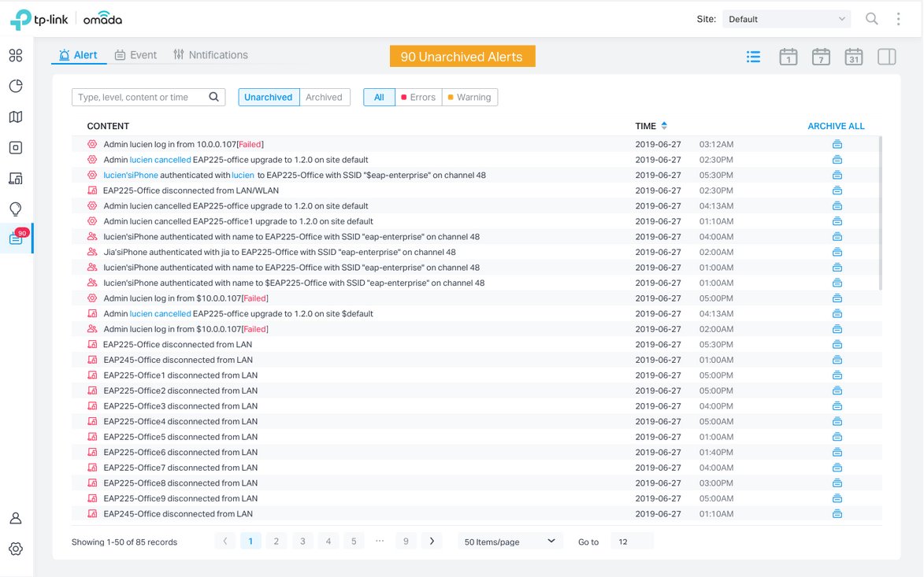Screen dimensions: 924x577
Task: Archive the first failed login alert
Action: click(x=837, y=144)
